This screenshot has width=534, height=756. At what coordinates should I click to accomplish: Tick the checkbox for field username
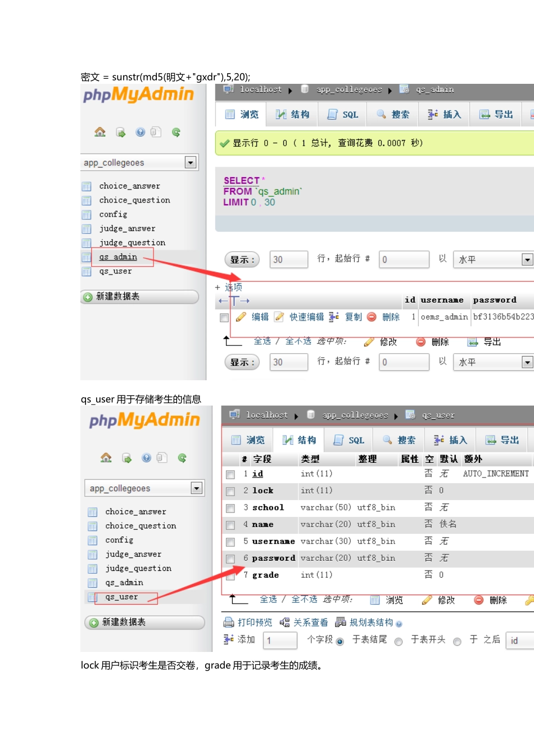(x=230, y=542)
